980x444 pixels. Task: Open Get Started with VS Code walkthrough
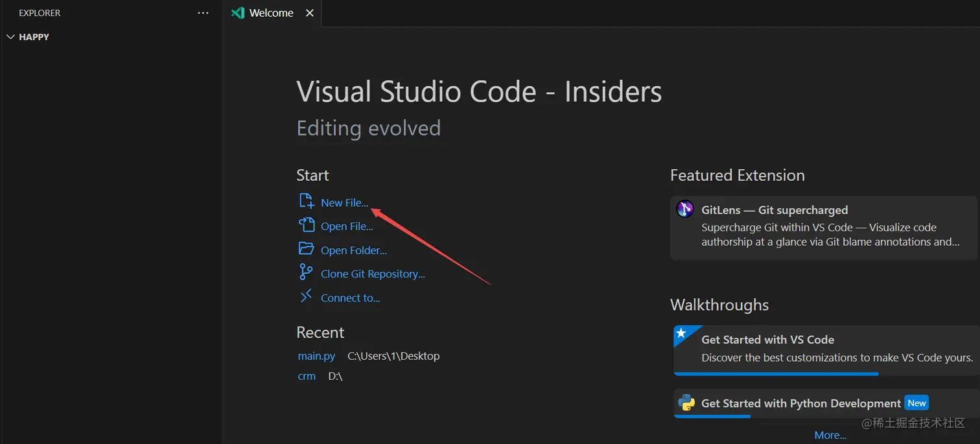pyautogui.click(x=826, y=351)
